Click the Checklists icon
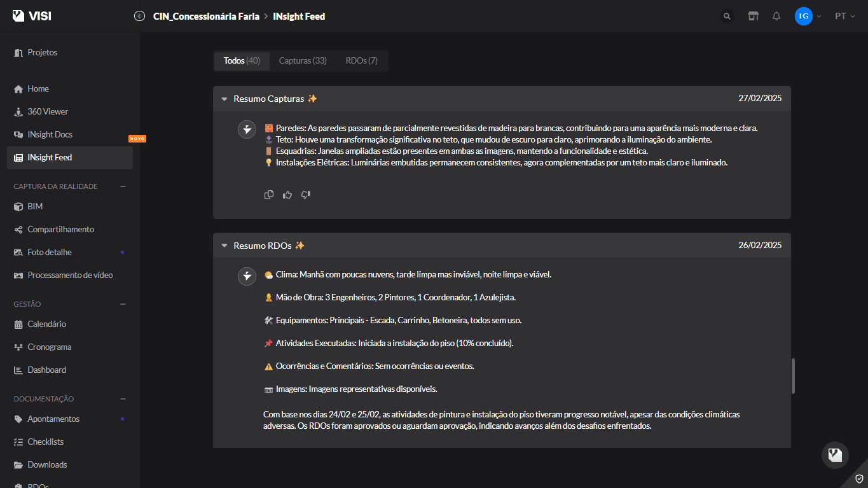The width and height of the screenshot is (868, 488). [x=18, y=442]
